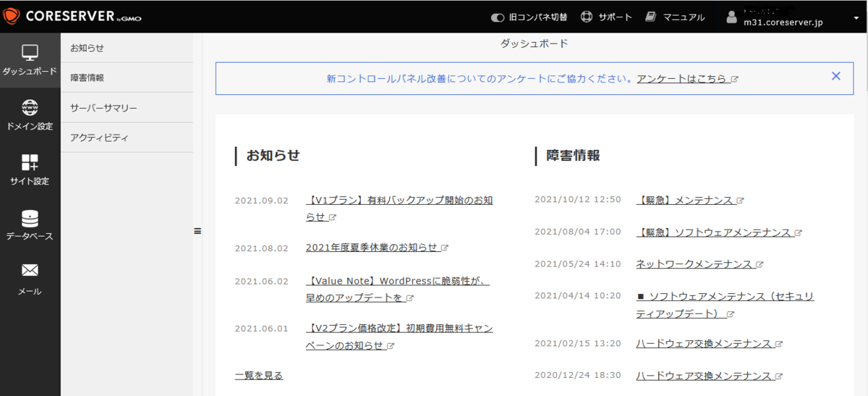Open データベース in the sidebar
The image size is (868, 396).
pos(30,225)
